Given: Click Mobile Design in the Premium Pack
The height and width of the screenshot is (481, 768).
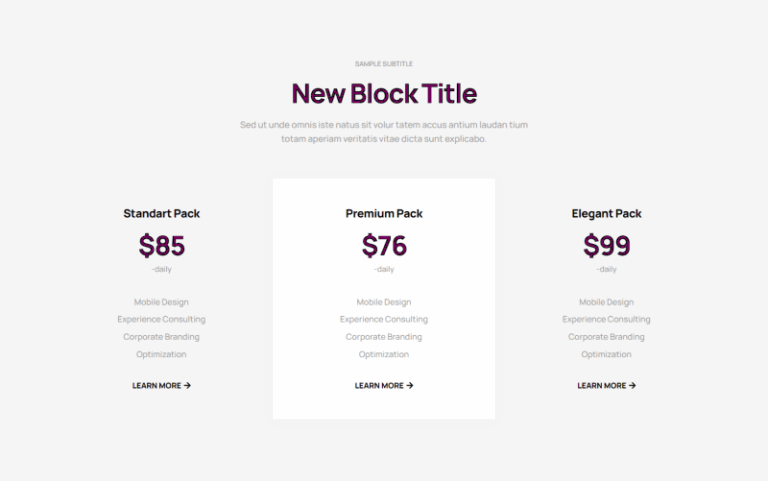Looking at the screenshot, I should coord(384,302).
